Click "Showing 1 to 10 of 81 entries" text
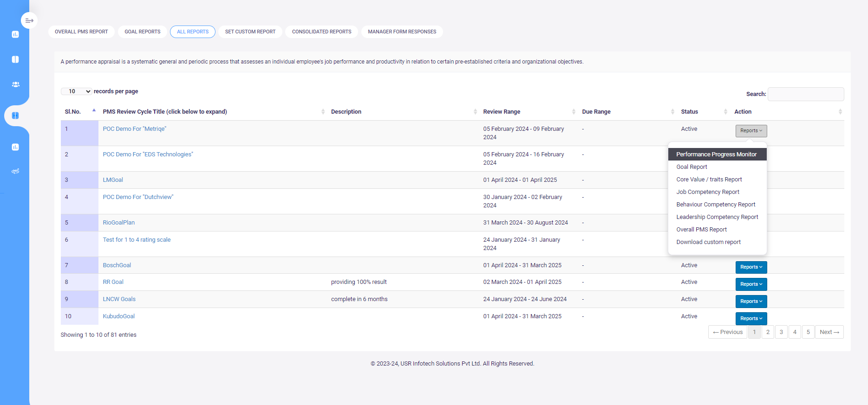 click(x=98, y=335)
